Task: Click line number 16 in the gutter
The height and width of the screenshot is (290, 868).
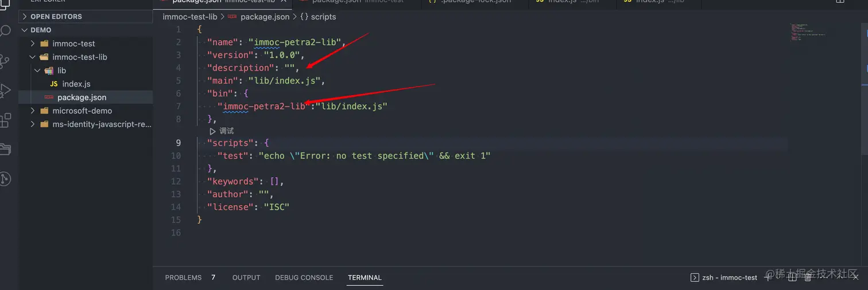Action: tap(176, 233)
